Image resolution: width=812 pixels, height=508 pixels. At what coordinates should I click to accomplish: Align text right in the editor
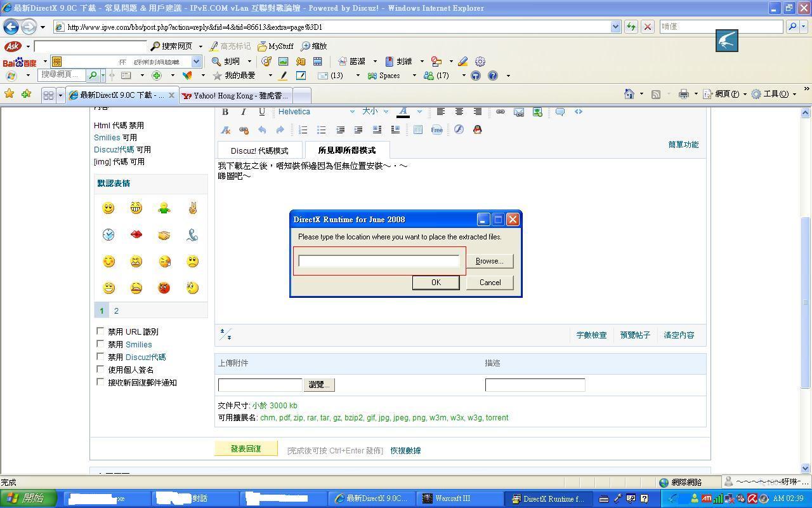tap(477, 112)
